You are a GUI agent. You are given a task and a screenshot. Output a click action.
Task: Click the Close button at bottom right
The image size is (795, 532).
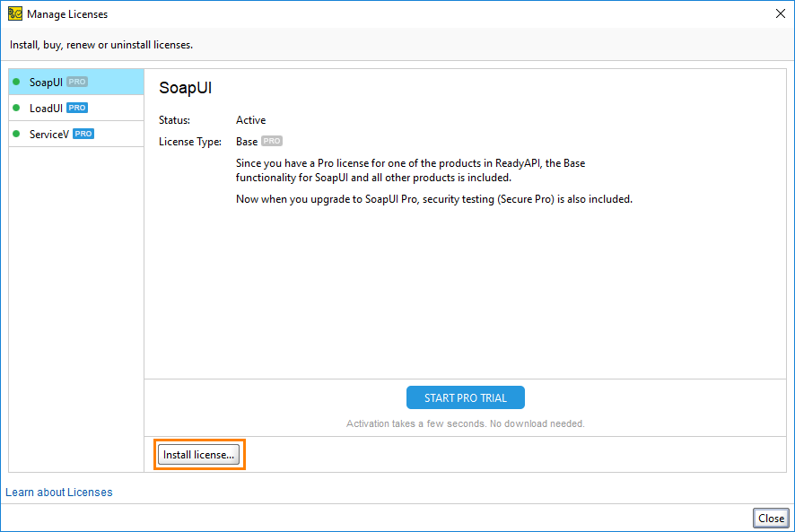coord(771,518)
